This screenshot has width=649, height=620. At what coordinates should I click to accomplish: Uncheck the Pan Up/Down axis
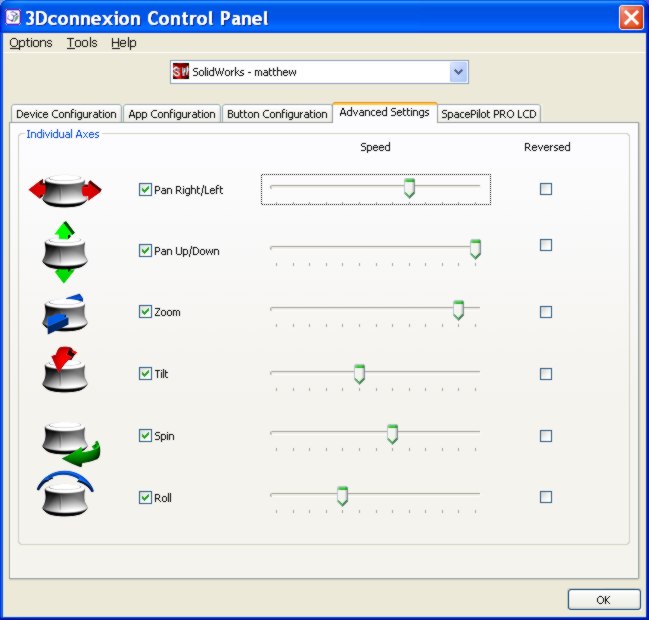tap(145, 250)
